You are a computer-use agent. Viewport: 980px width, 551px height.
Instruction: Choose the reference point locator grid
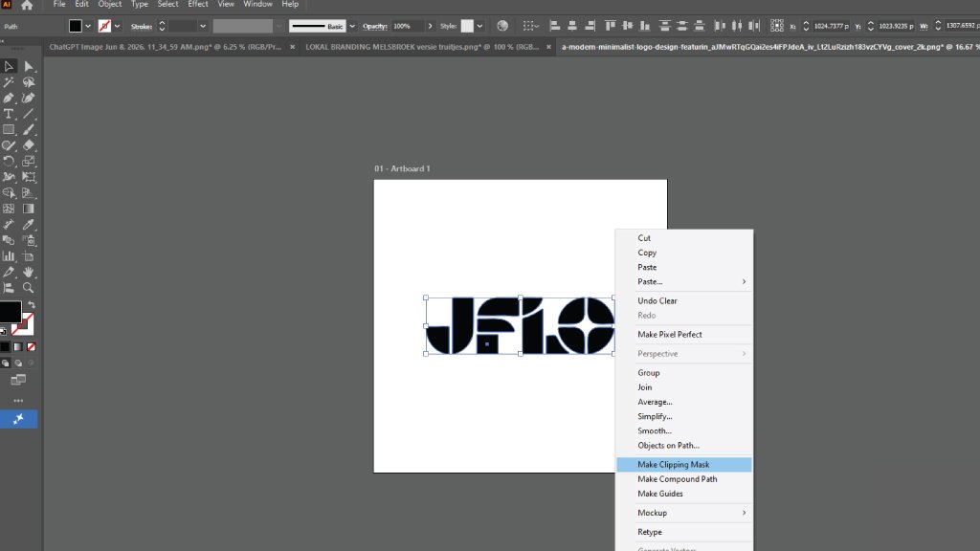[x=776, y=26]
